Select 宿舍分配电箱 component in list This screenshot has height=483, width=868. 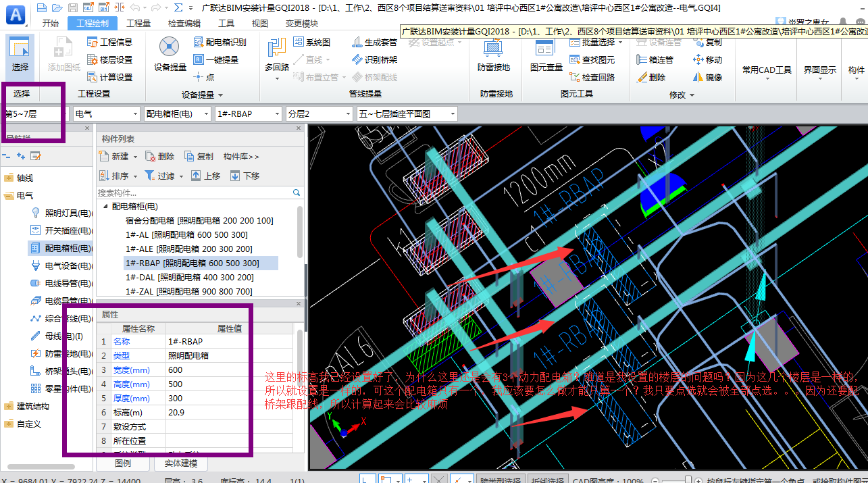click(x=199, y=220)
